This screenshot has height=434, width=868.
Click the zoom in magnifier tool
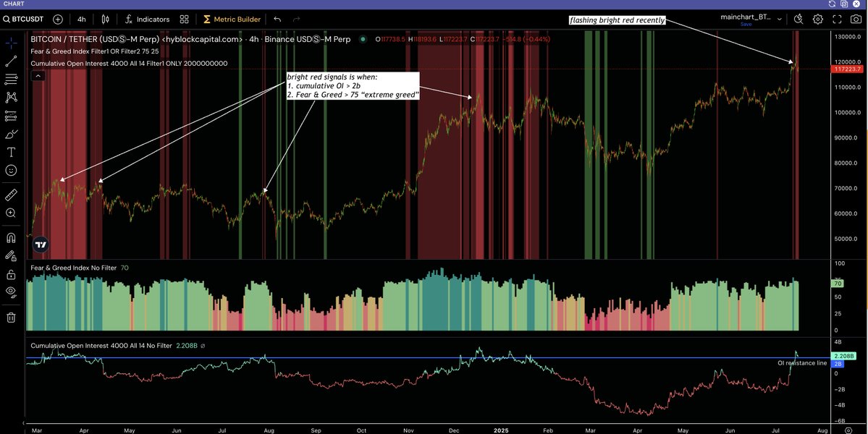(x=11, y=213)
